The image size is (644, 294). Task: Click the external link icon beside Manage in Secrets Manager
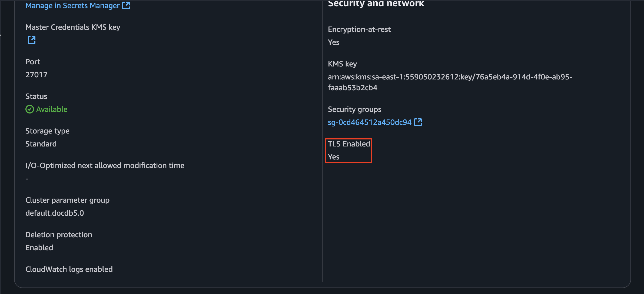pyautogui.click(x=126, y=5)
